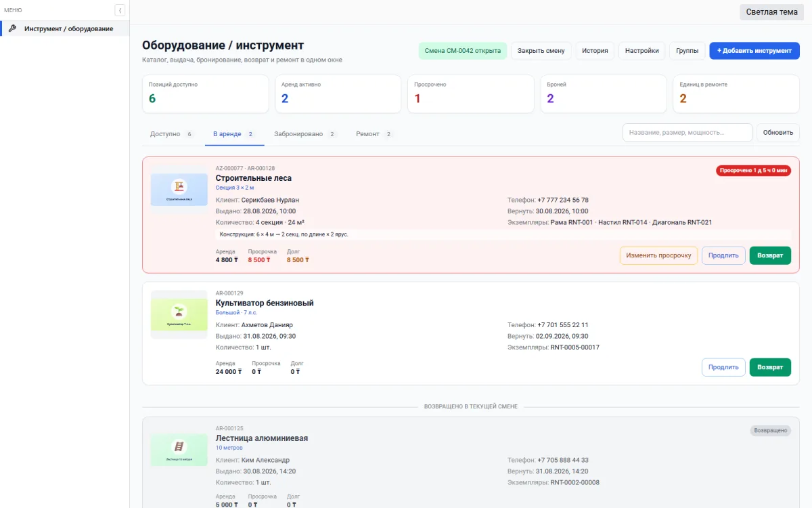The image size is (812, 508).
Task: Click client name Серикбаев Нурлан
Action: click(270, 200)
